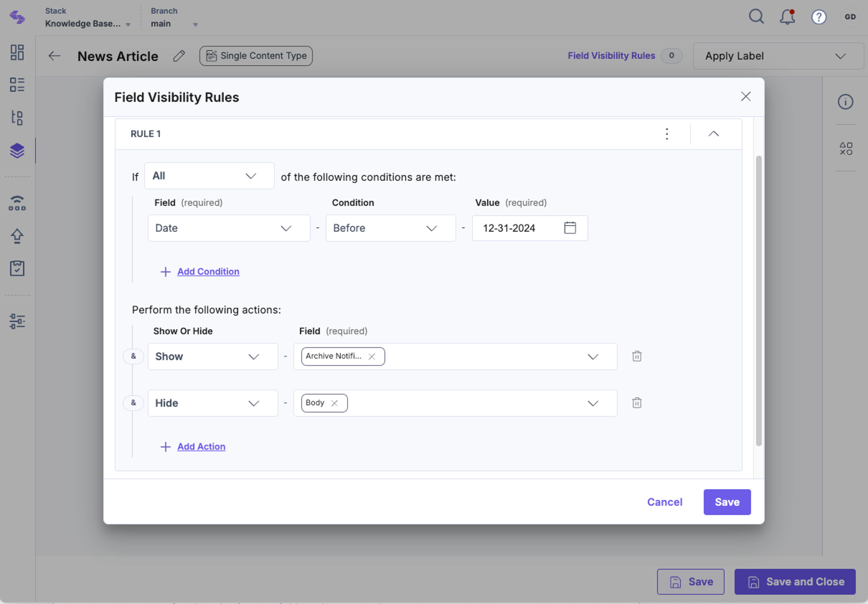The height and width of the screenshot is (604, 868).
Task: Collapse the Rule 1 section
Action: pyautogui.click(x=713, y=134)
